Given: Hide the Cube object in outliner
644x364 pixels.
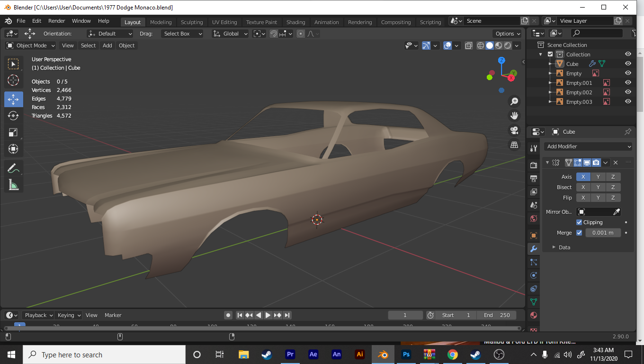Looking at the screenshot, I should (628, 64).
